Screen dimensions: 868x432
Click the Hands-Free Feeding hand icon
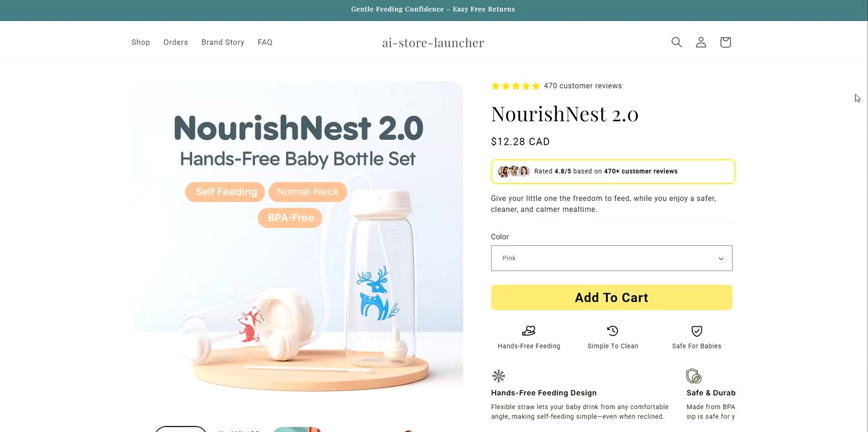(x=529, y=331)
